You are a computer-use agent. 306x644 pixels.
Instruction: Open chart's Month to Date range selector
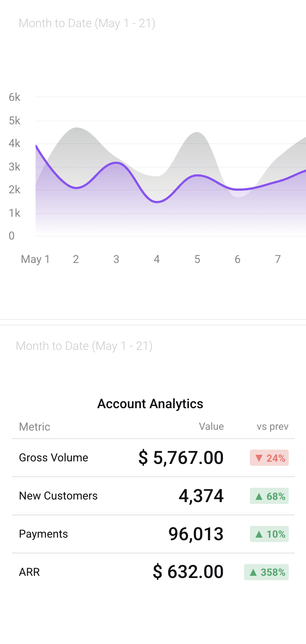coord(87,23)
